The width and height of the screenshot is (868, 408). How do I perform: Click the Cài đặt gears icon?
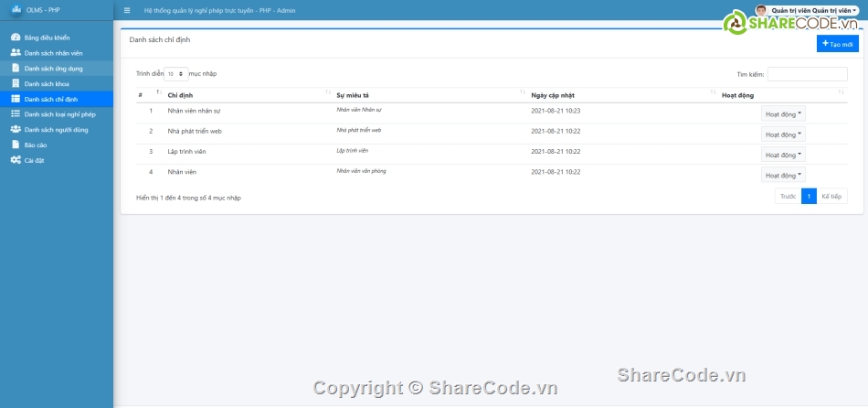[16, 160]
